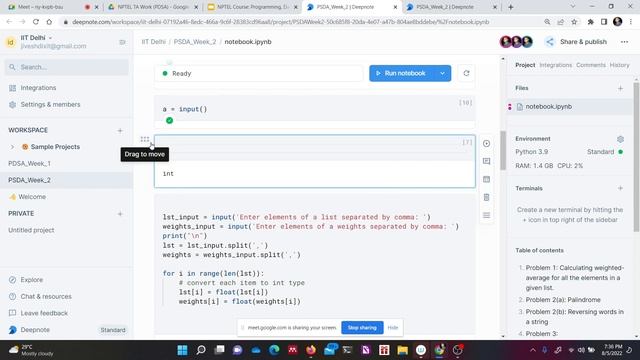Click the cell table icon in the cell sidebar
The width and height of the screenshot is (640, 360).
(x=486, y=179)
